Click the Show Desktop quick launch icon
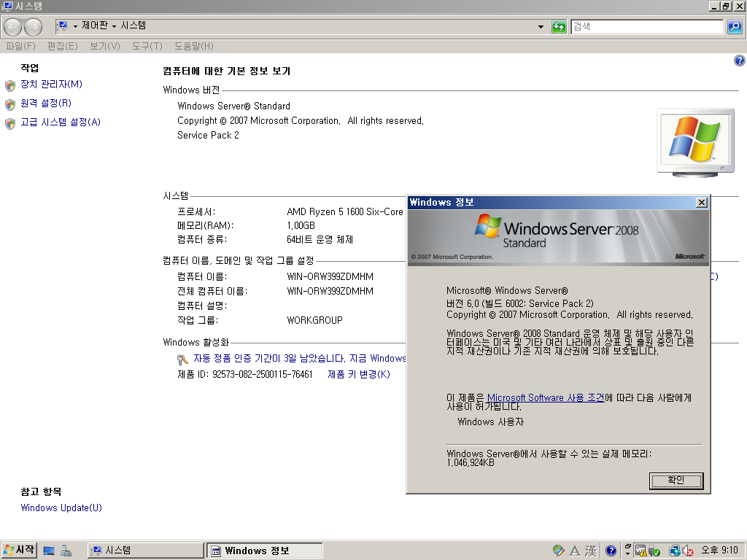This screenshot has width=747, height=560. (x=48, y=551)
